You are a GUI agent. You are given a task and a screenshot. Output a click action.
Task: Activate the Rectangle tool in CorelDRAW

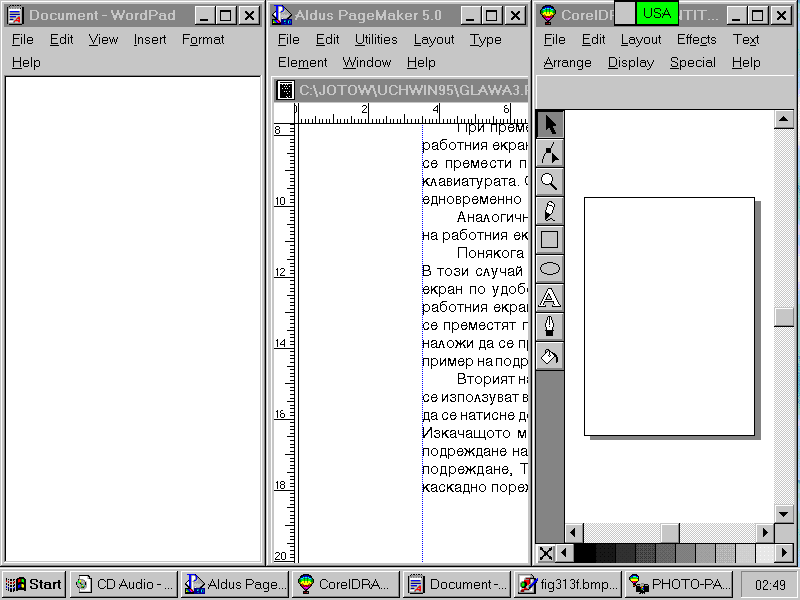549,239
